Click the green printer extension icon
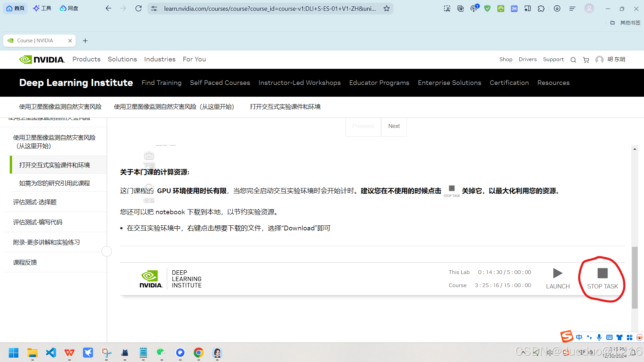The height and width of the screenshot is (362, 644). [x=501, y=8]
